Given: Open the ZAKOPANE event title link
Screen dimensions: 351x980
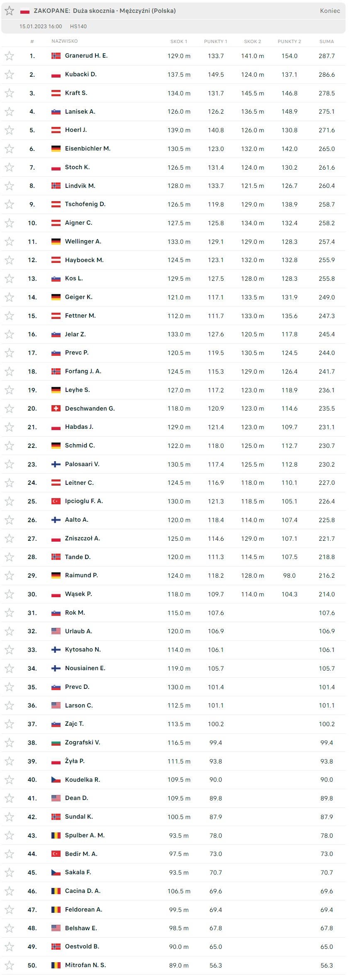Looking at the screenshot, I should (105, 11).
